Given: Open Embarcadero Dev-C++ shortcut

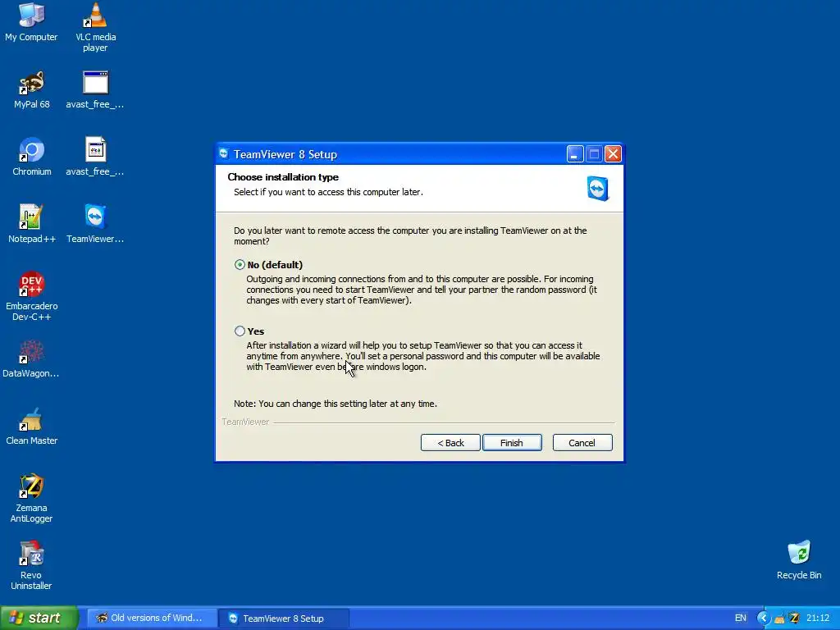Looking at the screenshot, I should point(32,296).
